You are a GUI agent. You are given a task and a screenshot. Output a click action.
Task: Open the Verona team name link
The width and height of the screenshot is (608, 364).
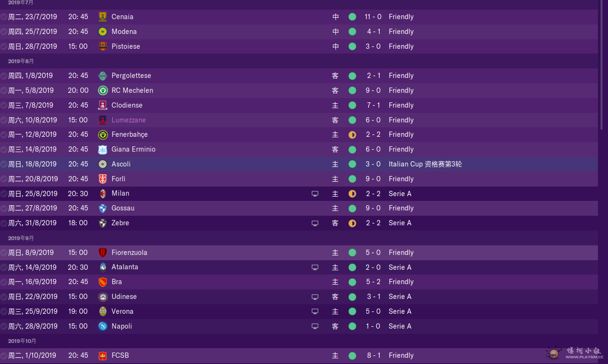pos(122,311)
